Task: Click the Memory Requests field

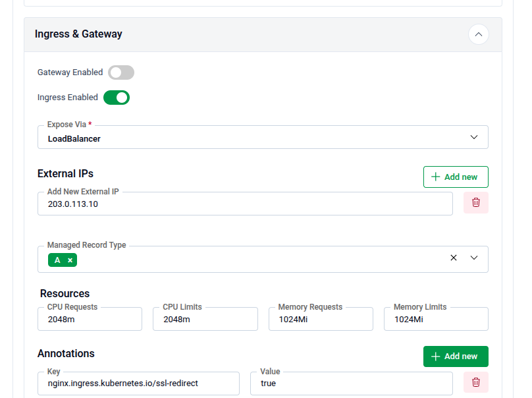Action: [x=321, y=320]
